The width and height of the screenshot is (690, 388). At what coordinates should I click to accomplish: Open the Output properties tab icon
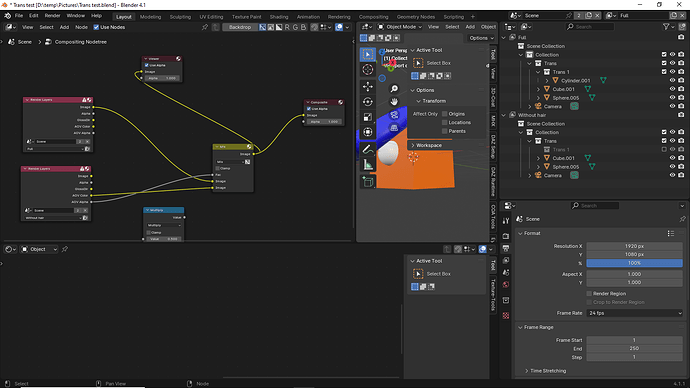(x=506, y=248)
